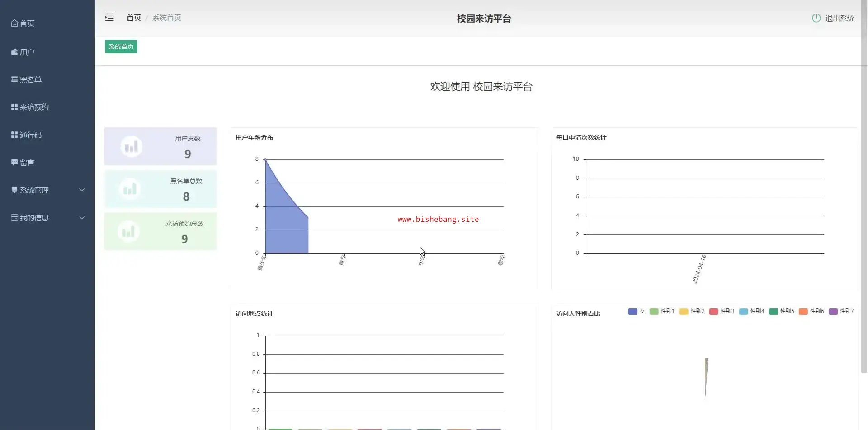This screenshot has width=868, height=430.
Task: Click the power icon for logout
Action: coord(816,18)
